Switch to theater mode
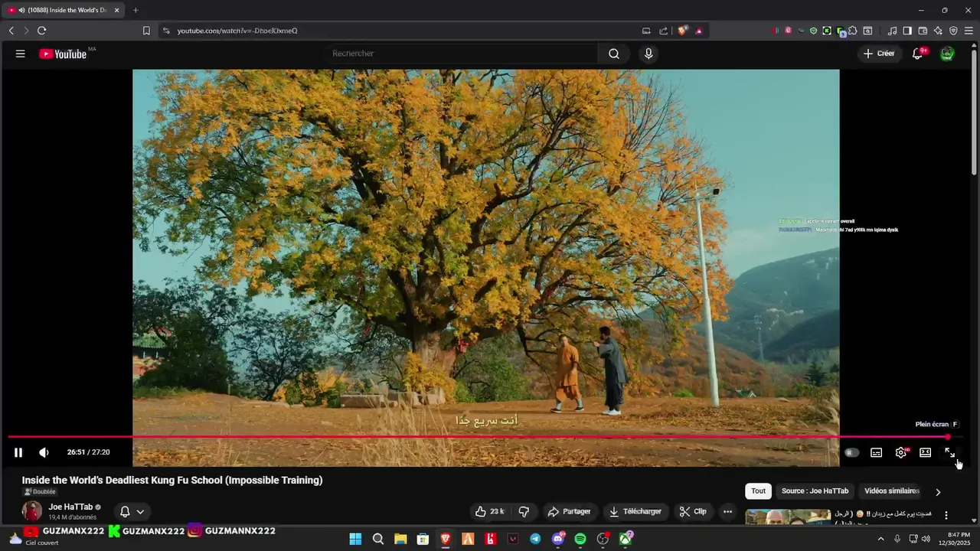Image resolution: width=980 pixels, height=551 pixels. click(925, 452)
